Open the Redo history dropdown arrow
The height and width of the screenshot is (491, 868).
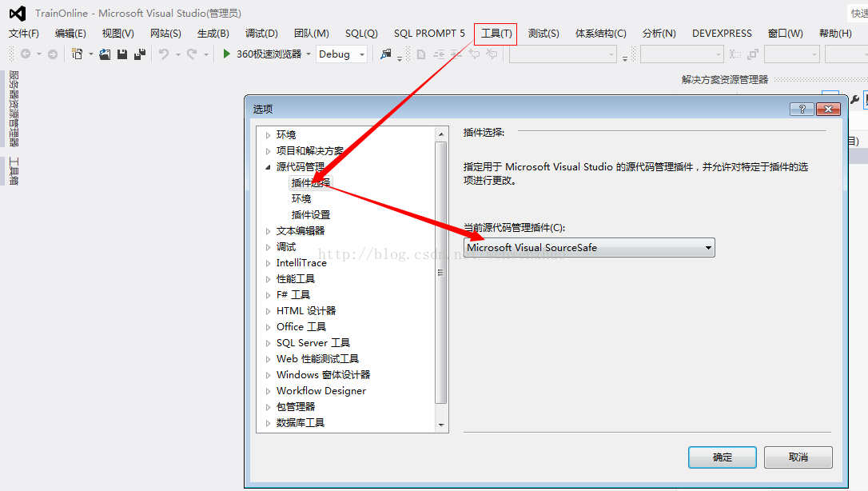coord(205,54)
